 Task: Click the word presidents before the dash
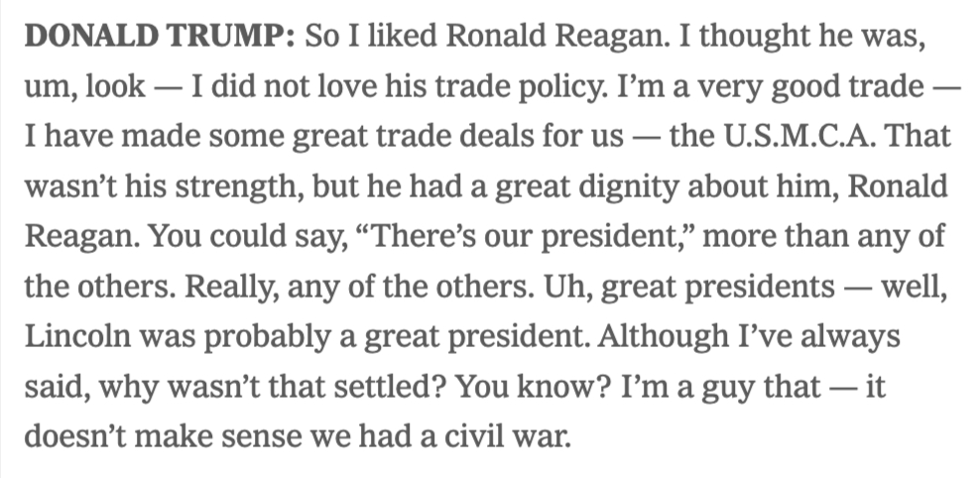pos(734,287)
